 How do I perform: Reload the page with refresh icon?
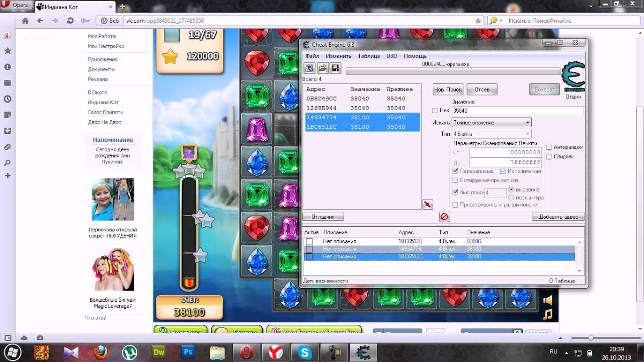(x=70, y=21)
